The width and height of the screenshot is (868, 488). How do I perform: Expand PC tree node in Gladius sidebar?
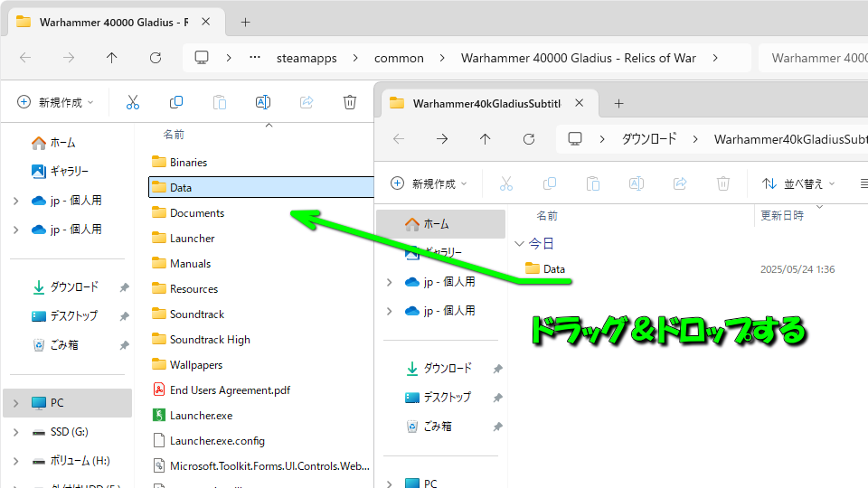click(15, 403)
